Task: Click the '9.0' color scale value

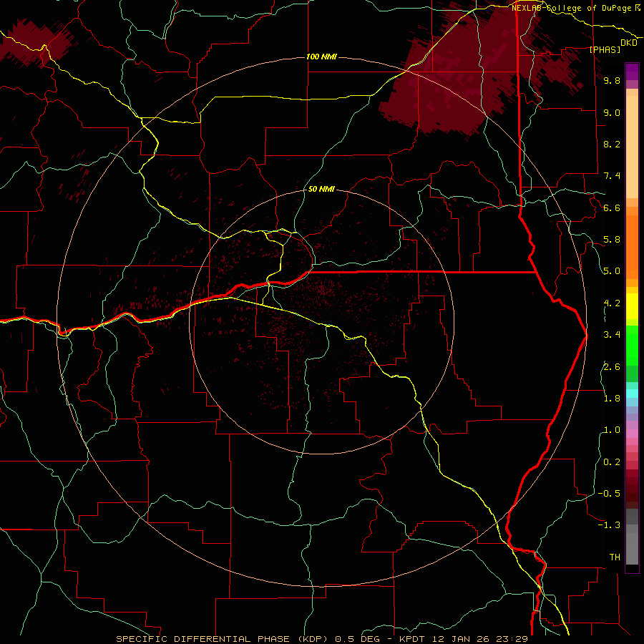Action: pyautogui.click(x=612, y=112)
